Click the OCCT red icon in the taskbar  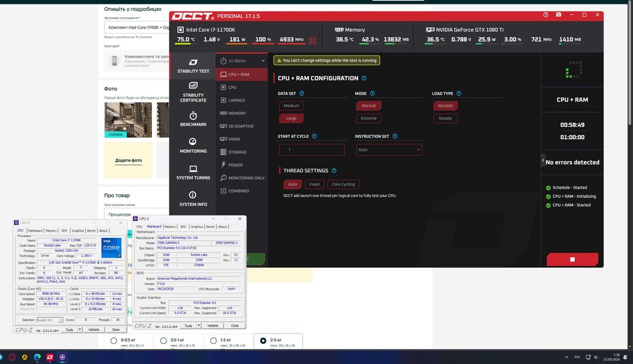(x=49, y=357)
